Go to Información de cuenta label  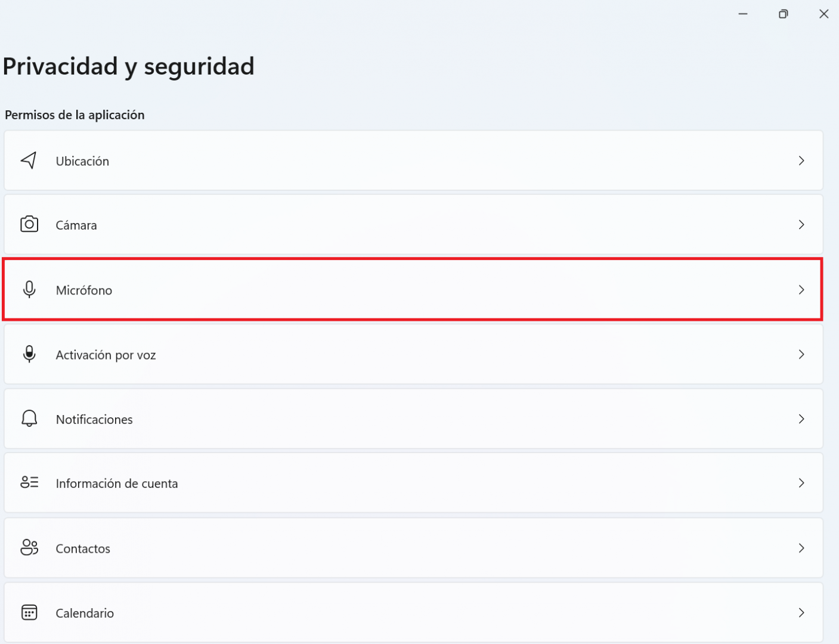[x=117, y=484]
